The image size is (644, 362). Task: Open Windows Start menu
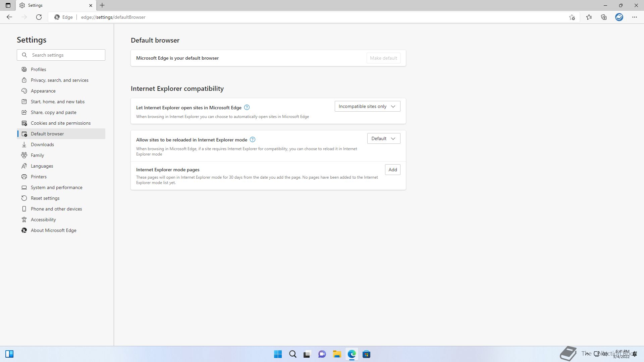[x=278, y=354]
